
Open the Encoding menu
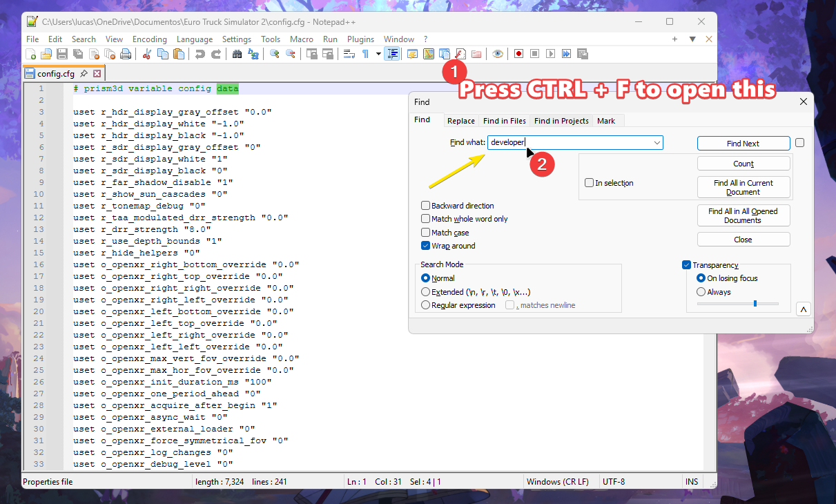tap(150, 39)
